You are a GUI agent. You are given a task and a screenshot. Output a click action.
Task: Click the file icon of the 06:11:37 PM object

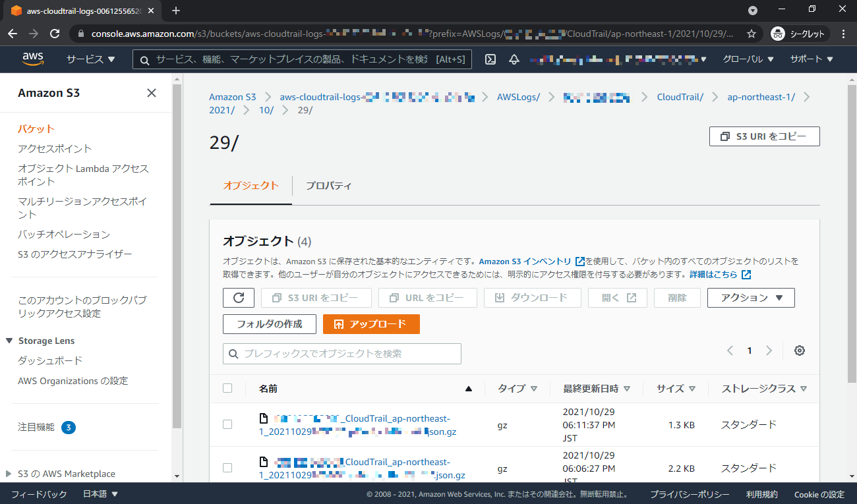(x=264, y=418)
